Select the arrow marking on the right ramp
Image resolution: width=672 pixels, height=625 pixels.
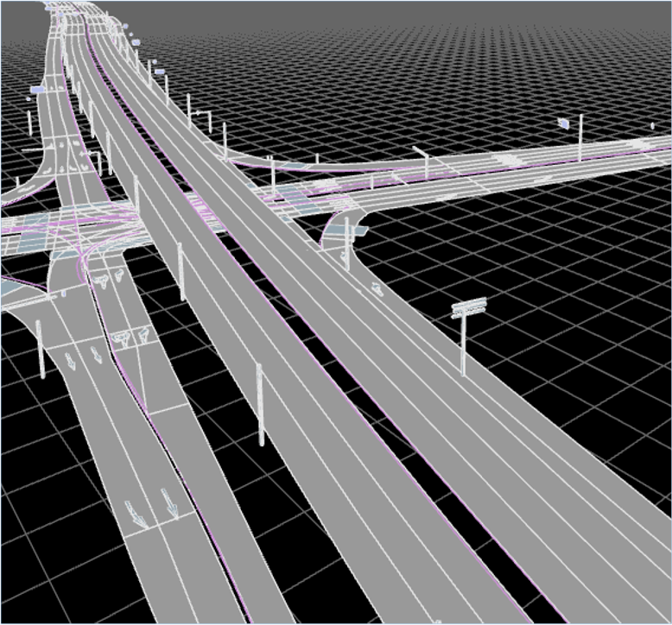(x=377, y=287)
